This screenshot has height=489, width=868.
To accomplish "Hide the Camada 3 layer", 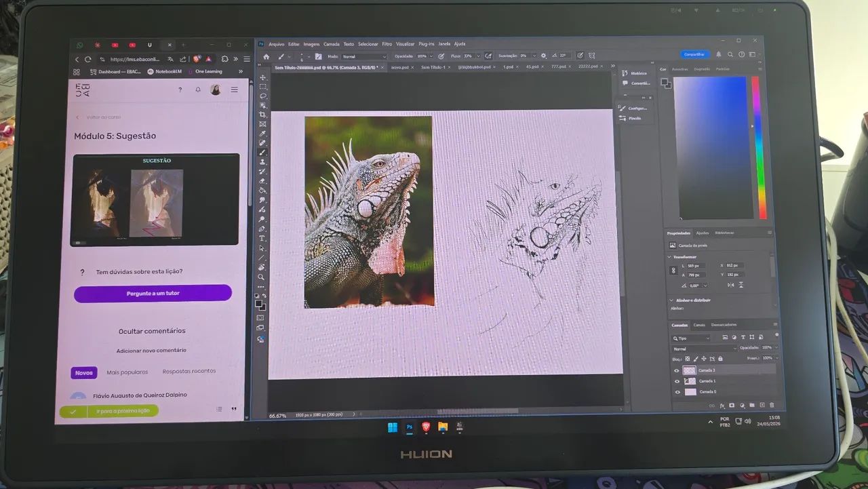I will click(676, 370).
